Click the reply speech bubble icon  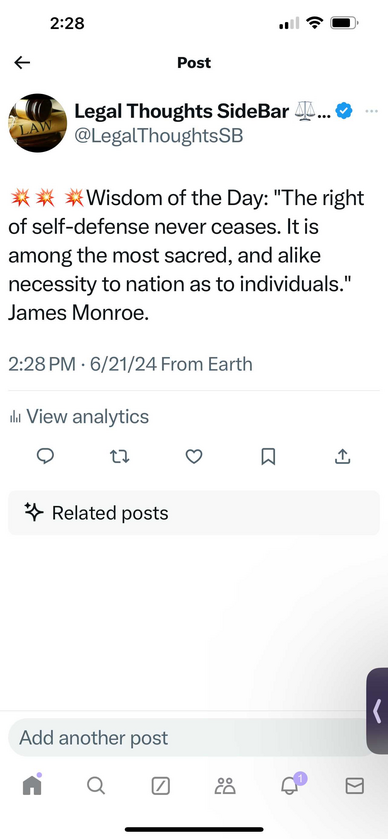pyautogui.click(x=45, y=456)
